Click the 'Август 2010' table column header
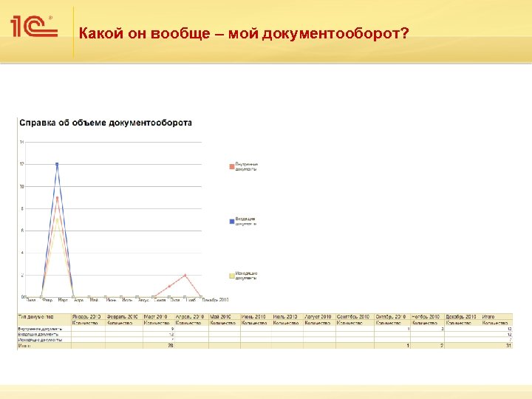Image resolution: width=532 pixels, height=399 pixels. click(318, 316)
